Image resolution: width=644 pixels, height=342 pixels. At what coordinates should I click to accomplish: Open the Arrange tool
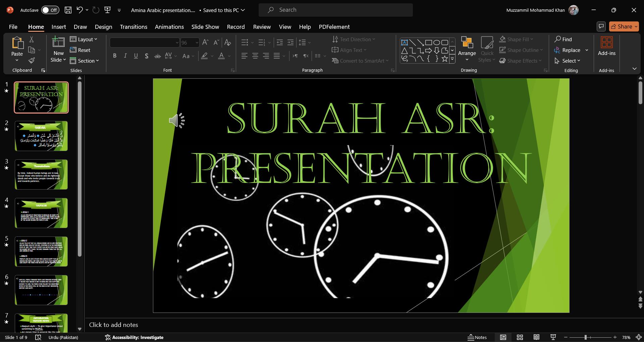[467, 49]
